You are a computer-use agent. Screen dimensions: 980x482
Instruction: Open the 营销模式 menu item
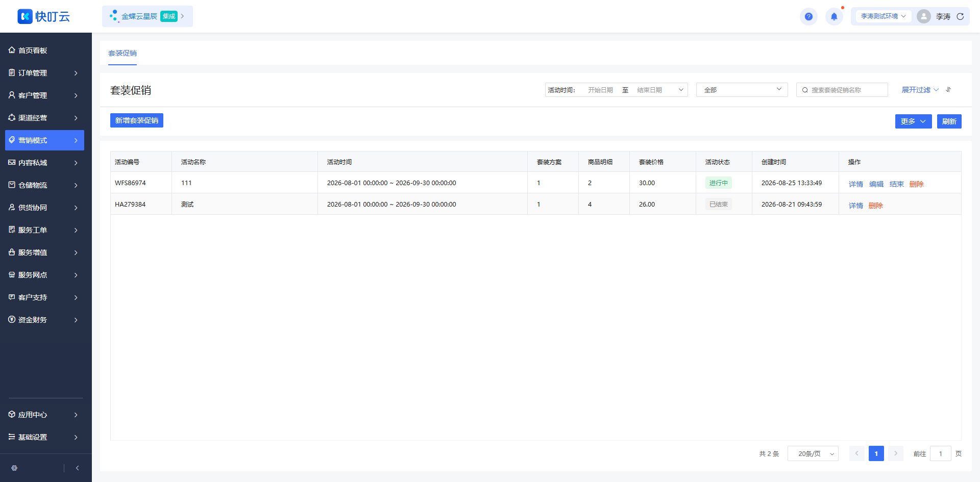pyautogui.click(x=44, y=140)
